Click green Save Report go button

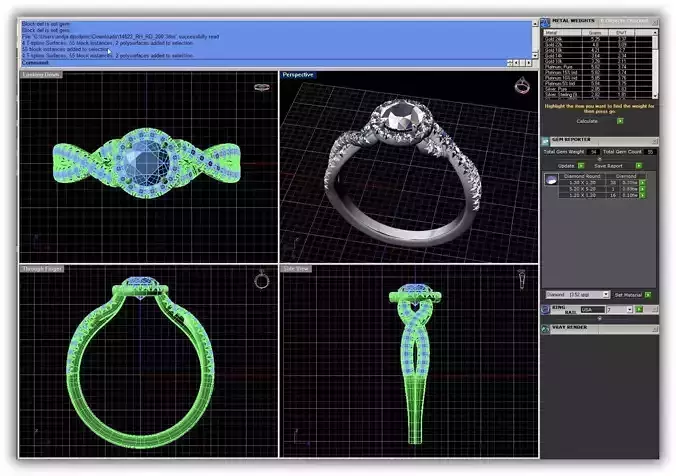click(x=639, y=166)
